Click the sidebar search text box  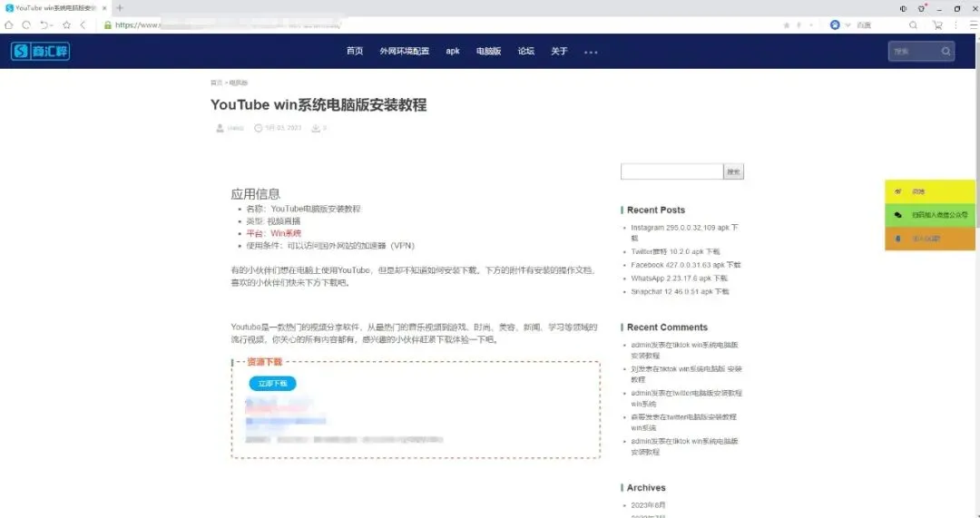click(x=671, y=171)
